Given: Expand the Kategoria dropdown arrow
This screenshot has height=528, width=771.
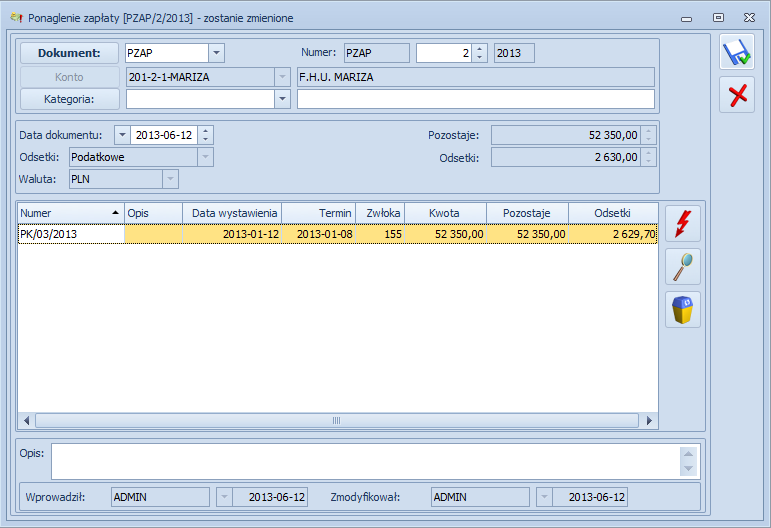Looking at the screenshot, I should coord(282,99).
